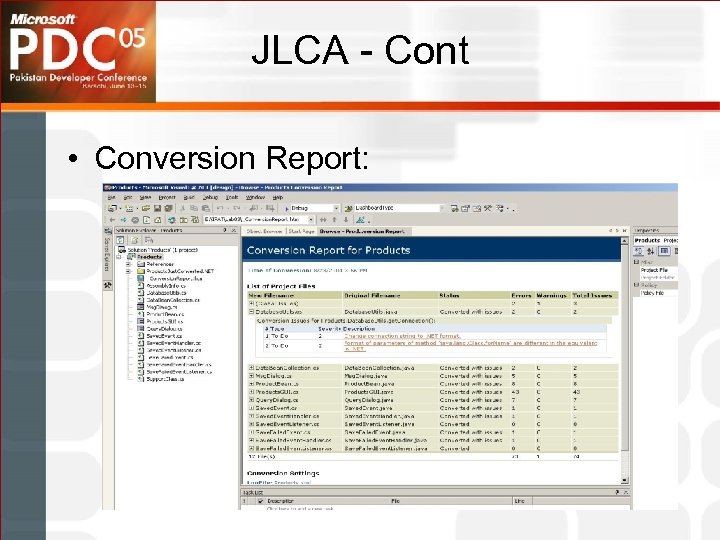
Task: Click the web Back arrow icon
Action: click(x=112, y=220)
